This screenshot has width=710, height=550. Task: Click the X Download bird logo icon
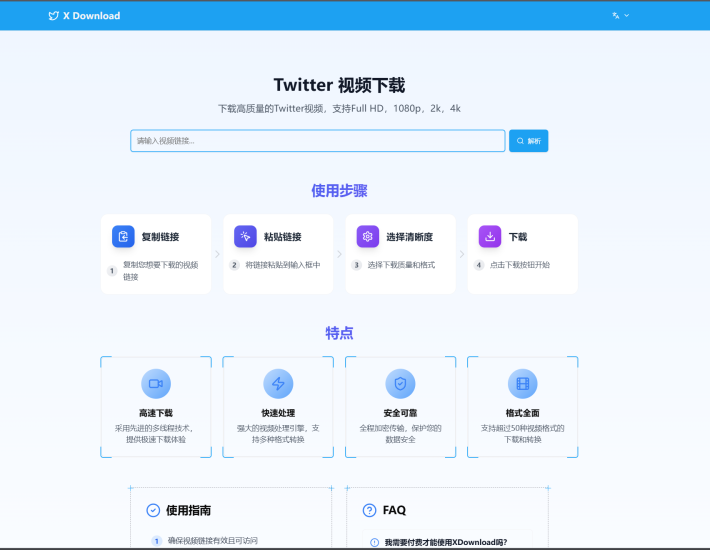53,16
